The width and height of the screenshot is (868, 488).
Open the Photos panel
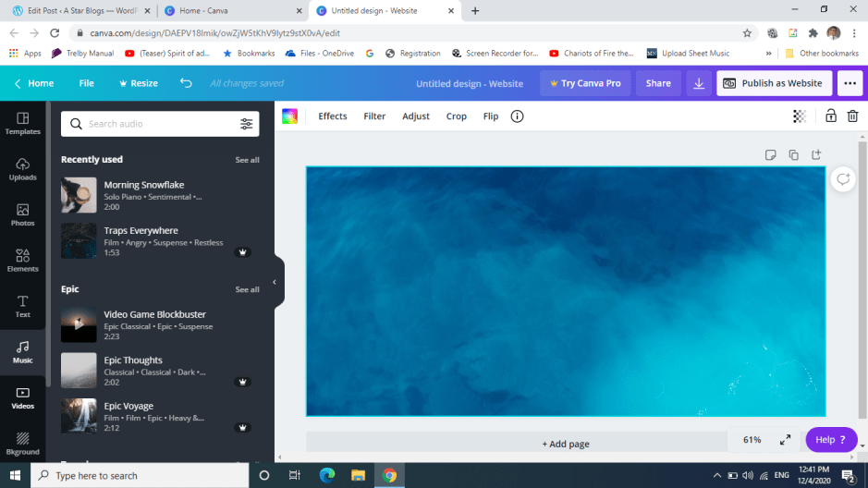point(23,215)
